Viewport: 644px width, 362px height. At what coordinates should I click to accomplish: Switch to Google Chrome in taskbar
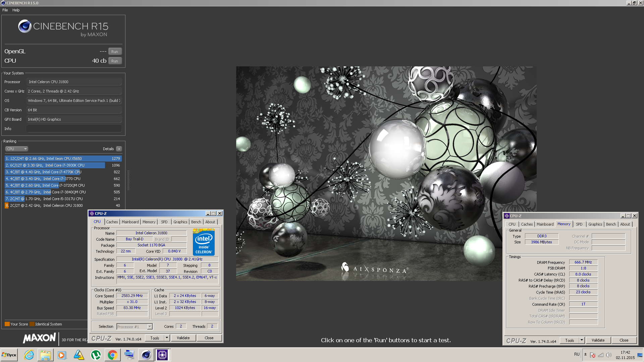tap(112, 355)
